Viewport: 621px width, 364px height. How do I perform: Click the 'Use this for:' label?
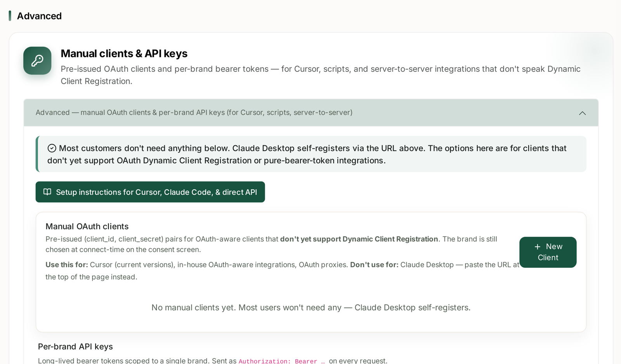tap(67, 265)
